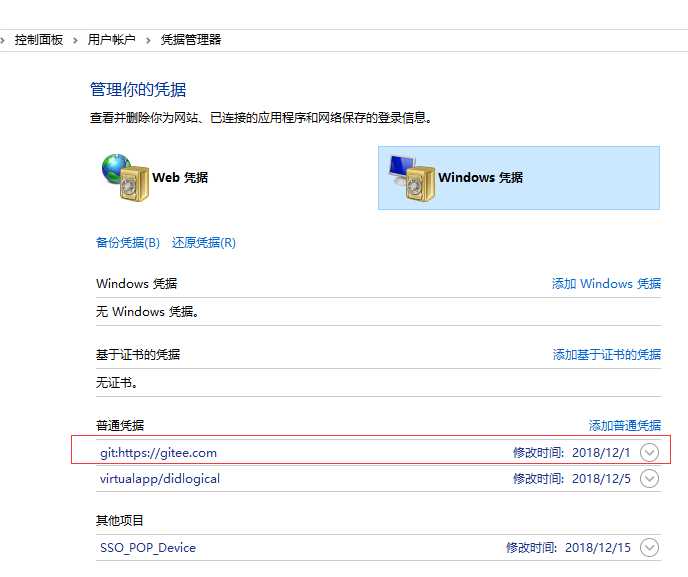
Task: Click the 修改时间: 2018/12/15 text
Action: [568, 548]
